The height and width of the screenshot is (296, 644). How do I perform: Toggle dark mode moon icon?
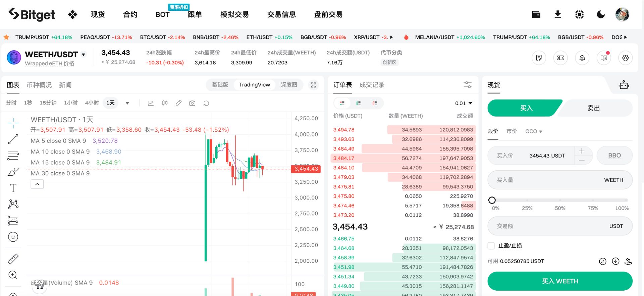[x=601, y=14]
